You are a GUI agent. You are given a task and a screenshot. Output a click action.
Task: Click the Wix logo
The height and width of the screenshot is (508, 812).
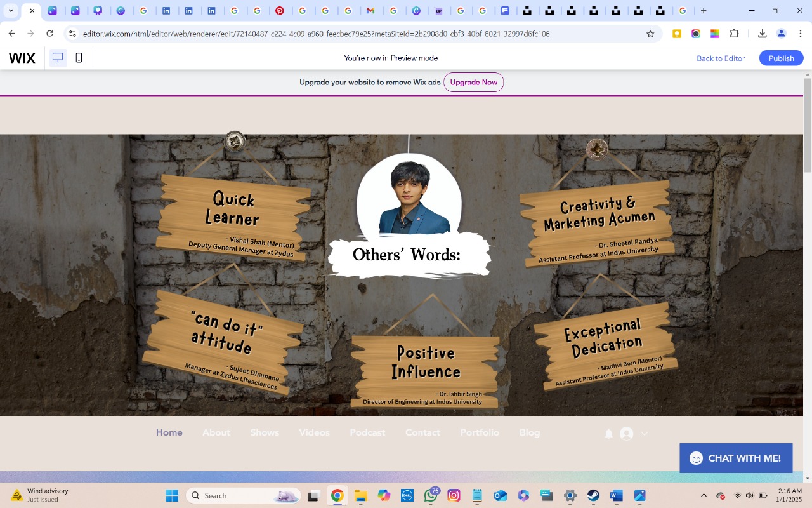(22, 58)
